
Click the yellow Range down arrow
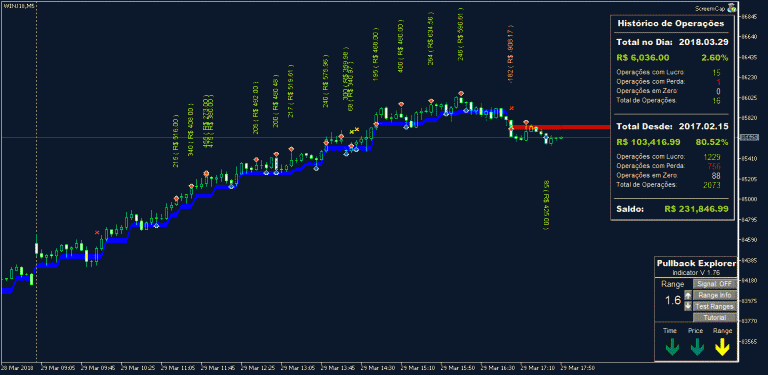click(x=721, y=348)
